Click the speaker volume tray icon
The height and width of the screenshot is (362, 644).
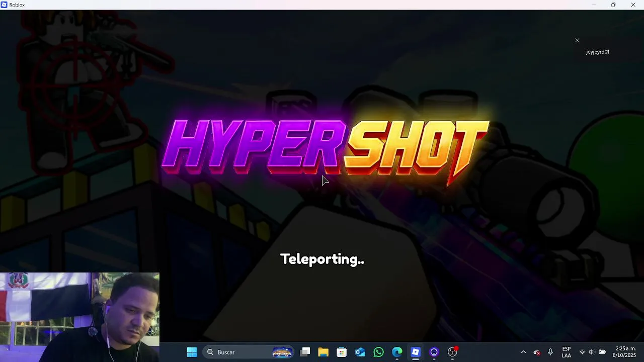(x=592, y=352)
